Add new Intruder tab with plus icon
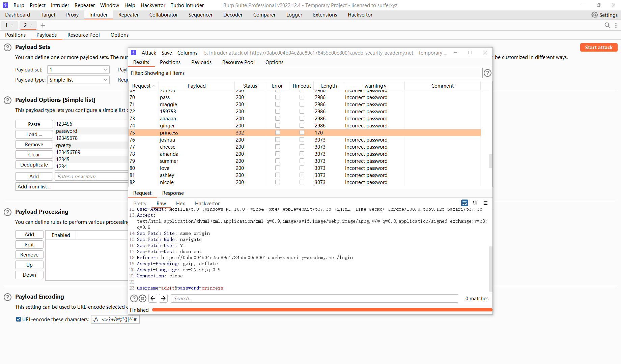Viewport: 621px width, 364px height. 43,25
